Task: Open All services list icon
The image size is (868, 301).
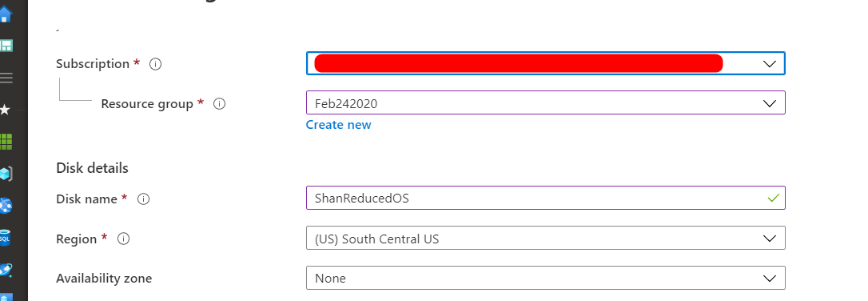Action: point(6,78)
